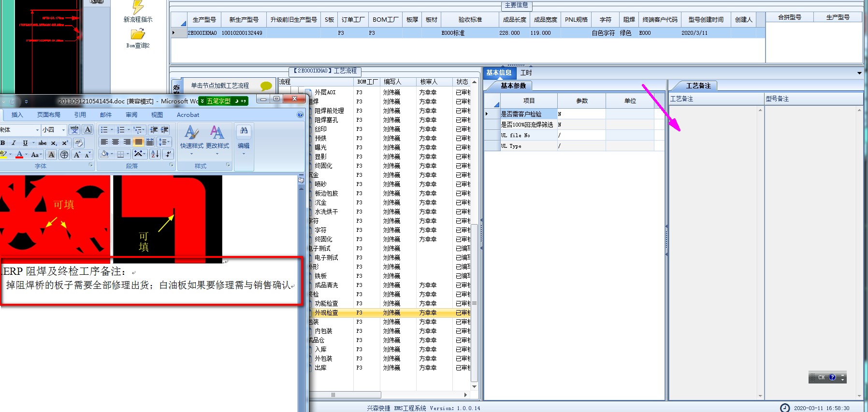Image resolution: width=868 pixels, height=412 pixels.
Task: Click Word's phonetic guide (wén) icon
Action: tap(74, 129)
